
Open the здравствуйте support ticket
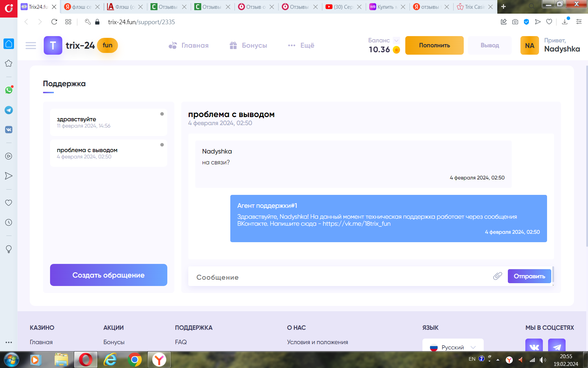(108, 122)
